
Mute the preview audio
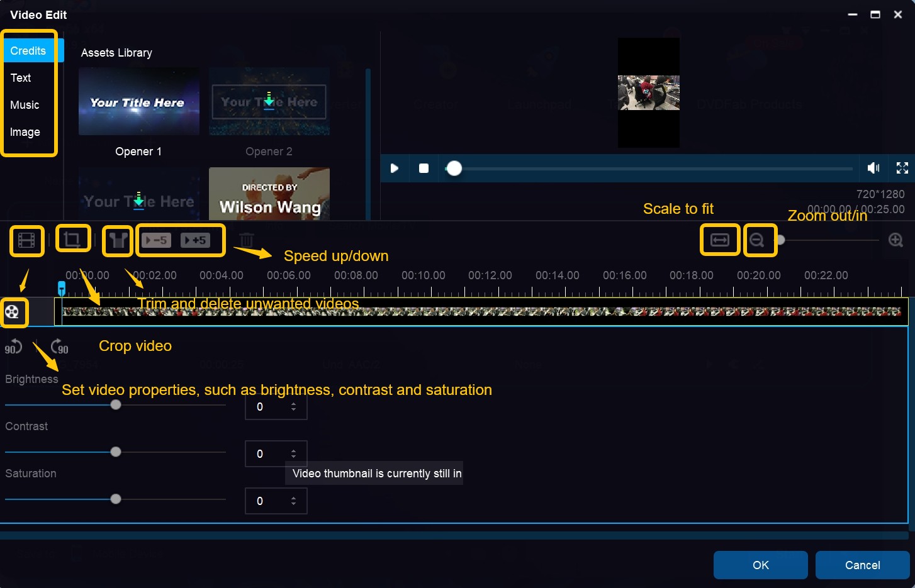[x=873, y=168]
